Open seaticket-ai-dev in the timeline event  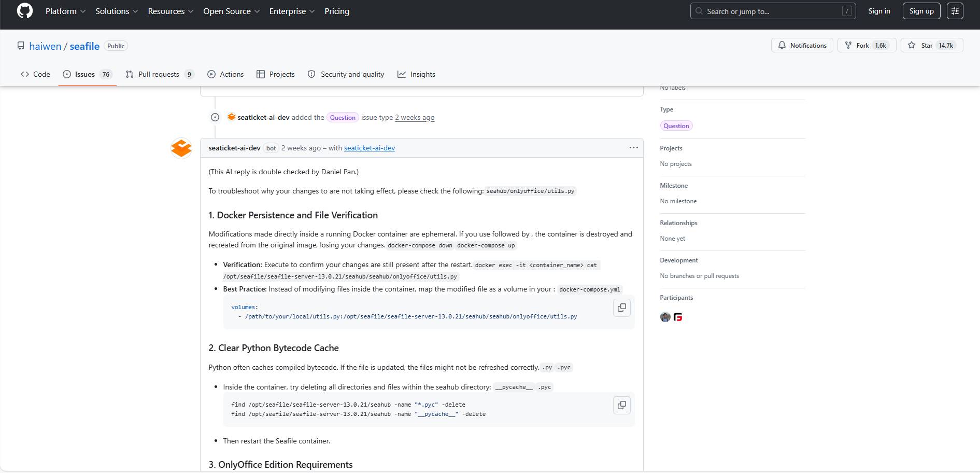(x=263, y=118)
